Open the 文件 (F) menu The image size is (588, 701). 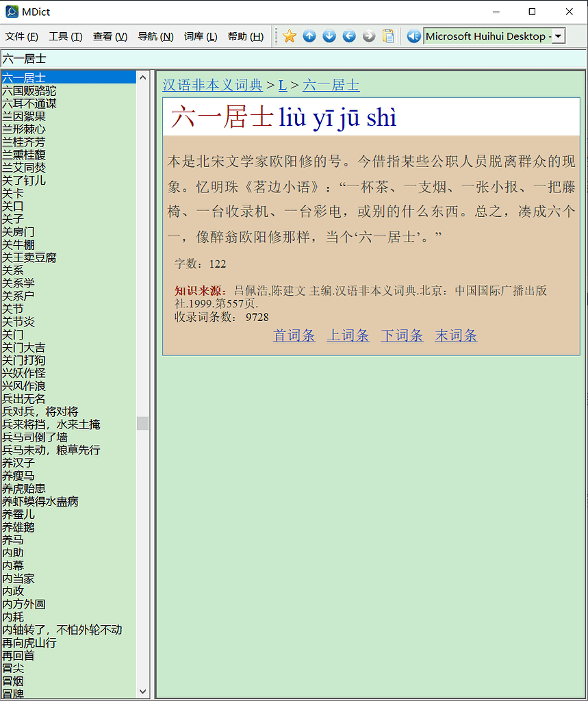22,37
